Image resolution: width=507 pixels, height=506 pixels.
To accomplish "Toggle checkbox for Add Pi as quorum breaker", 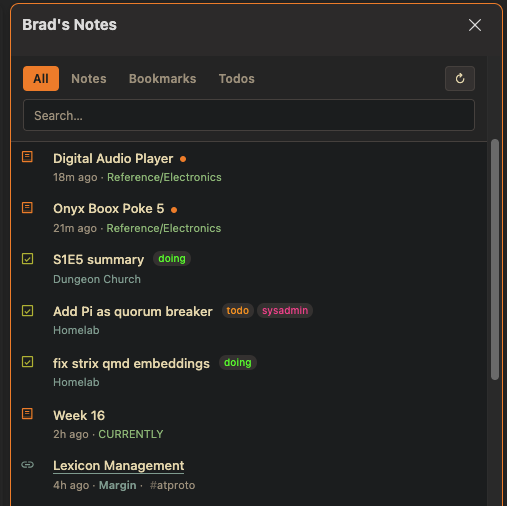I will coord(27,311).
